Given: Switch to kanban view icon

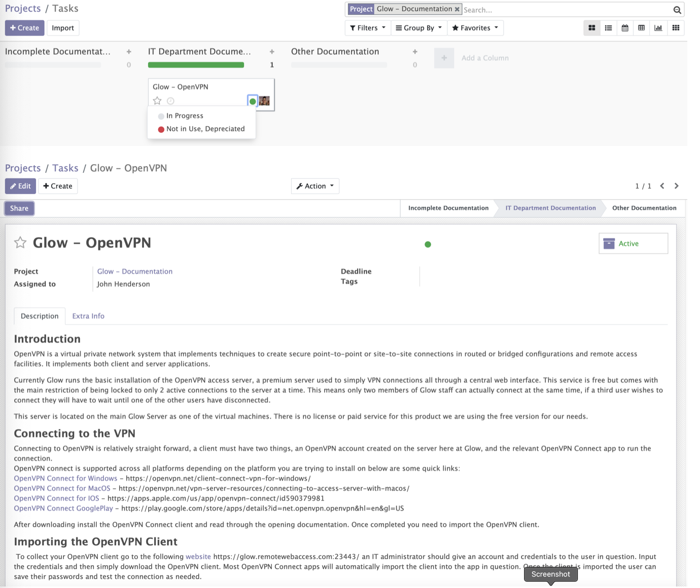Looking at the screenshot, I should [591, 28].
